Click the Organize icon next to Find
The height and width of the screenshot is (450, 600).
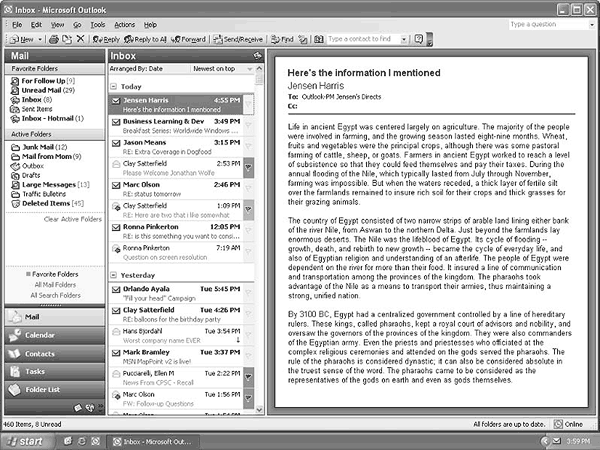303,39
